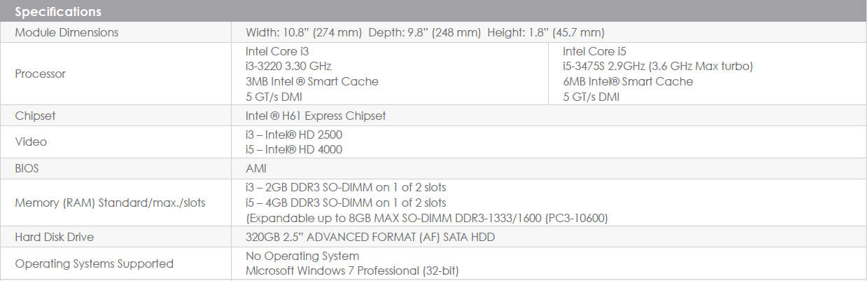The height and width of the screenshot is (281, 868).
Task: Select the Module Dimensions row label
Action: [x=66, y=33]
